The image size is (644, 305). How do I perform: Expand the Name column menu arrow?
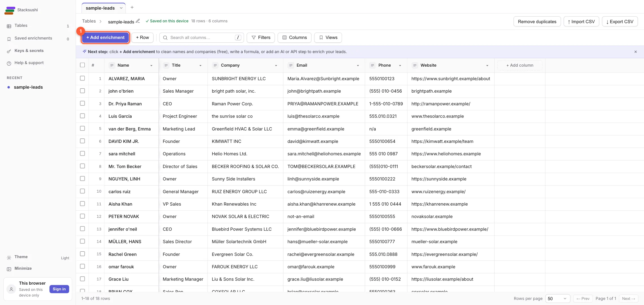(x=151, y=66)
